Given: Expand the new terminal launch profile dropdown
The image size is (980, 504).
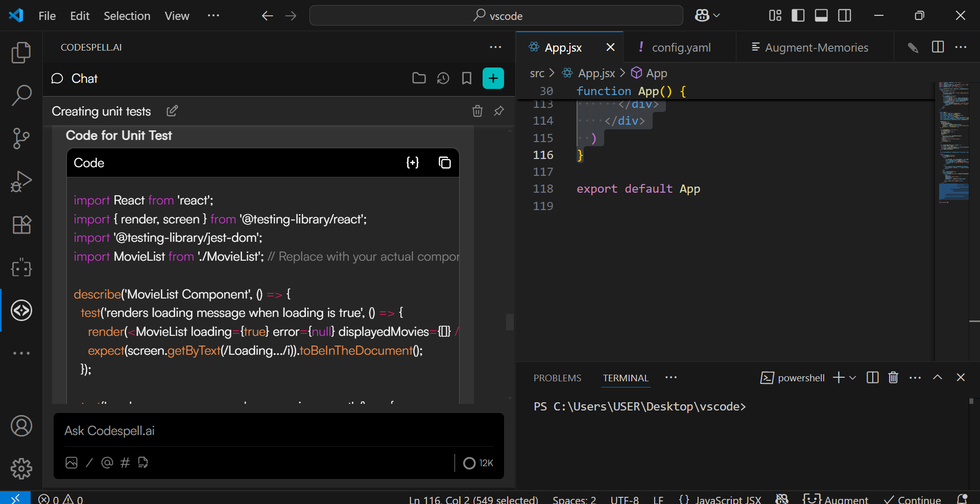Looking at the screenshot, I should [852, 378].
